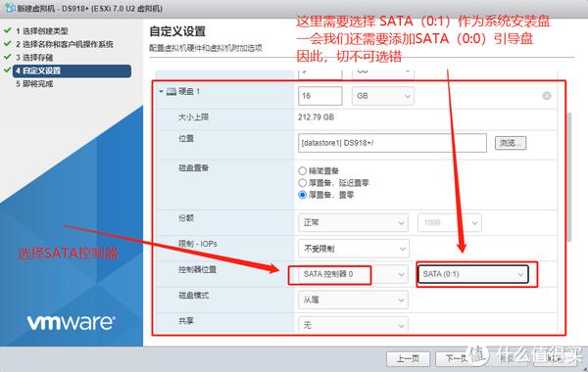Open the GB unit dropdown for hard disk 1

click(x=383, y=96)
